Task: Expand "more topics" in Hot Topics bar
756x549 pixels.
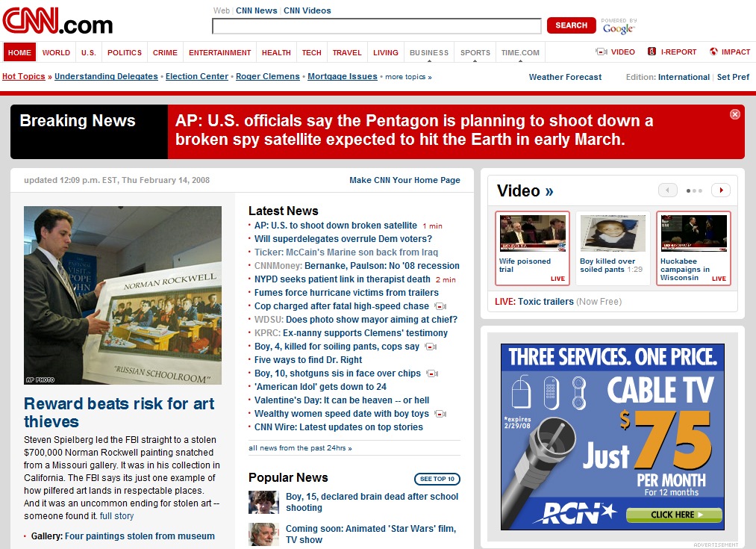Action: pos(407,76)
